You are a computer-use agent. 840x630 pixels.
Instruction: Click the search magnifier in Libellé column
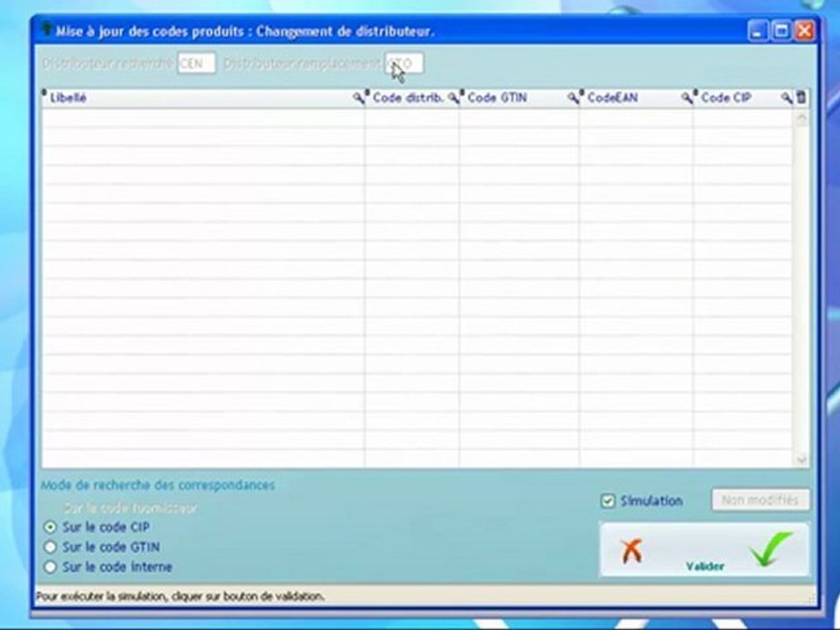[x=358, y=97]
